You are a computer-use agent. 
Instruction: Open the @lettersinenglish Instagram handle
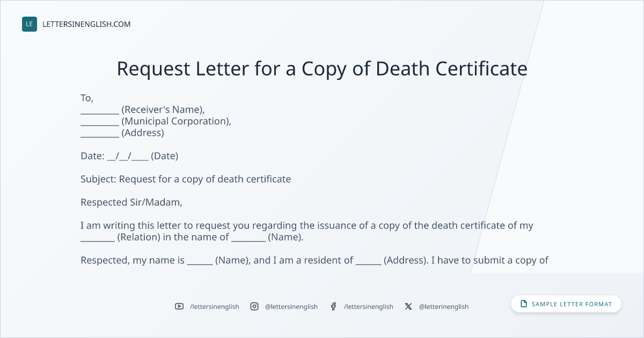click(291, 306)
